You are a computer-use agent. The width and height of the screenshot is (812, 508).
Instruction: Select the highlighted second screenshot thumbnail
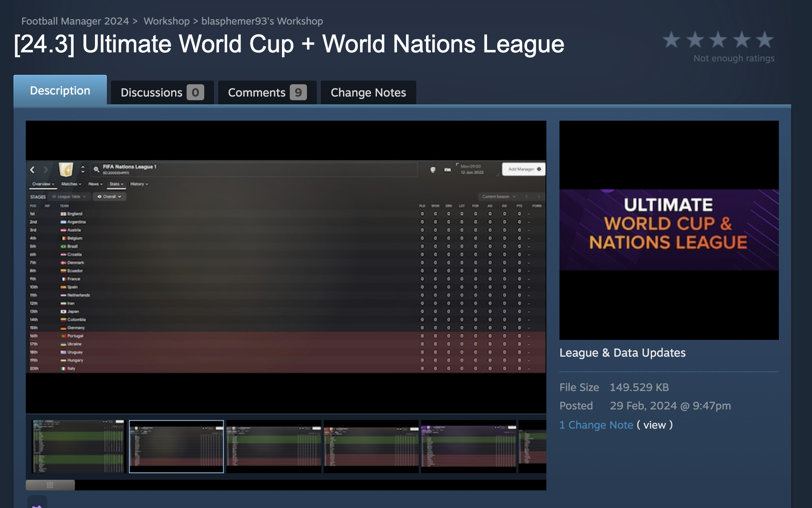tap(176, 446)
